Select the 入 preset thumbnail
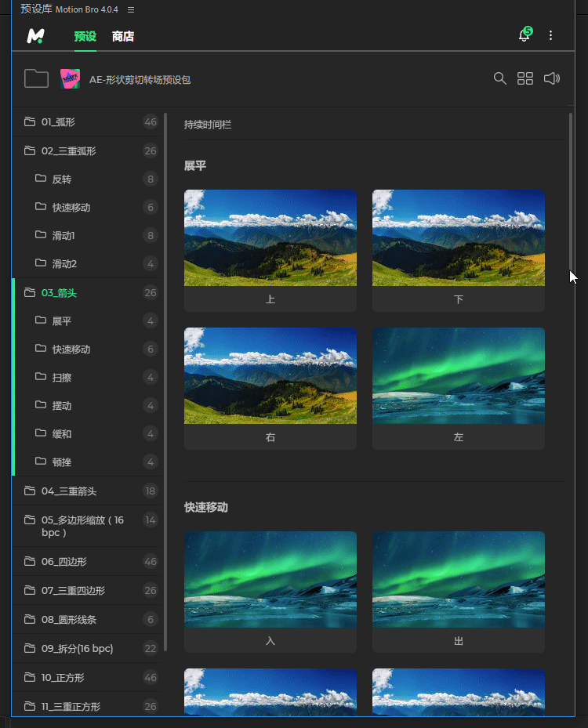 click(270, 592)
